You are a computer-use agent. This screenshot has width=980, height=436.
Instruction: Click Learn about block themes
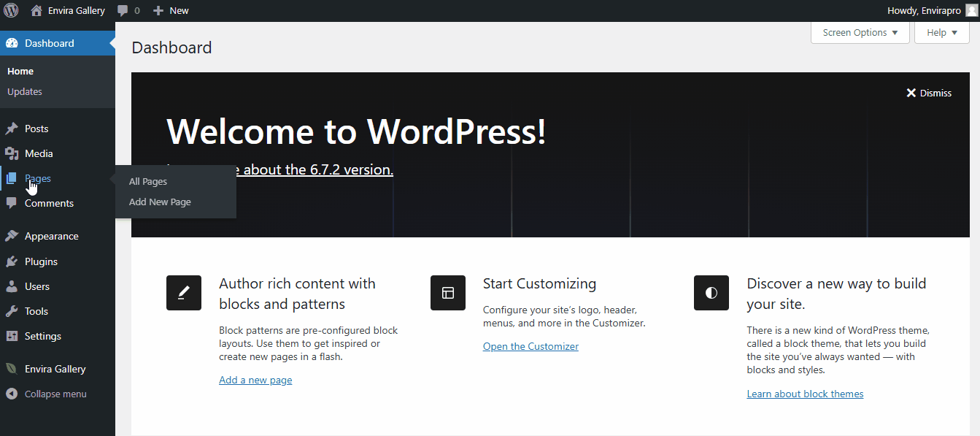(x=805, y=393)
